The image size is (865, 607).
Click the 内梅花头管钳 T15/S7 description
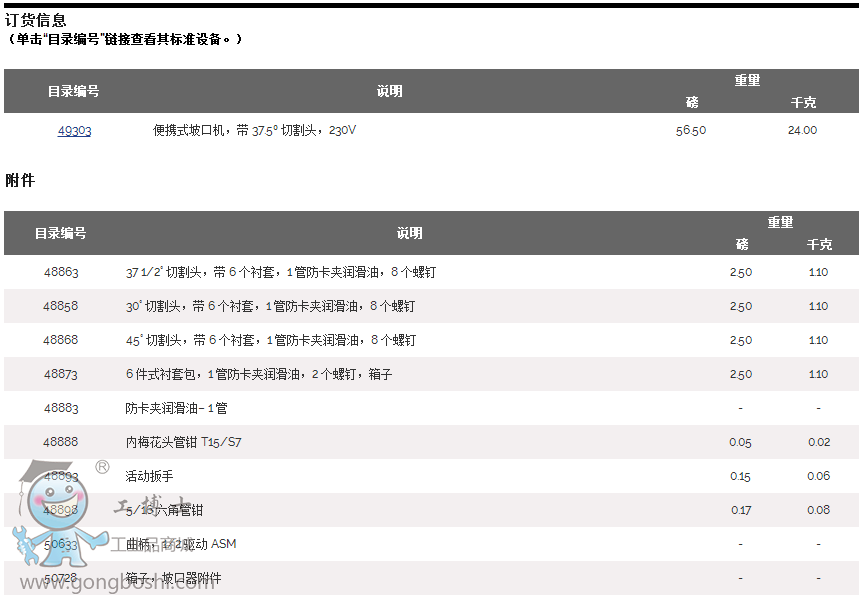(183, 442)
